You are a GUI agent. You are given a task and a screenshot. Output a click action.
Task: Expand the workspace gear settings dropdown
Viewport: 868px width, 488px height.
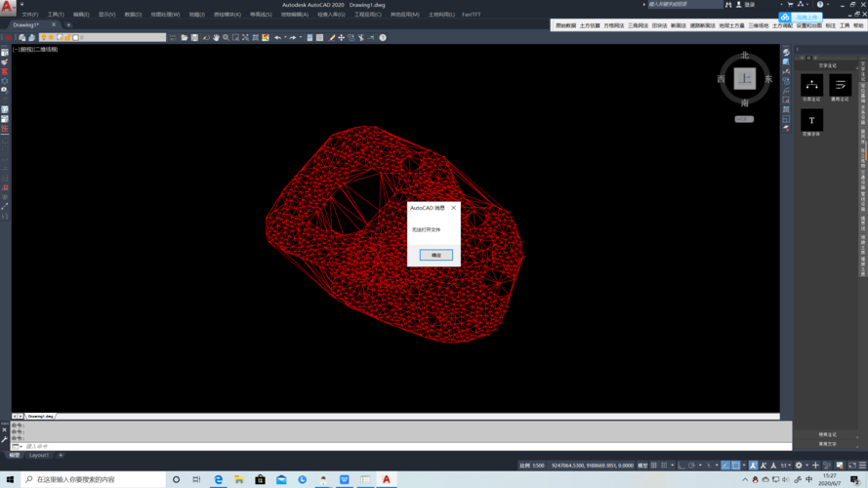click(x=800, y=466)
